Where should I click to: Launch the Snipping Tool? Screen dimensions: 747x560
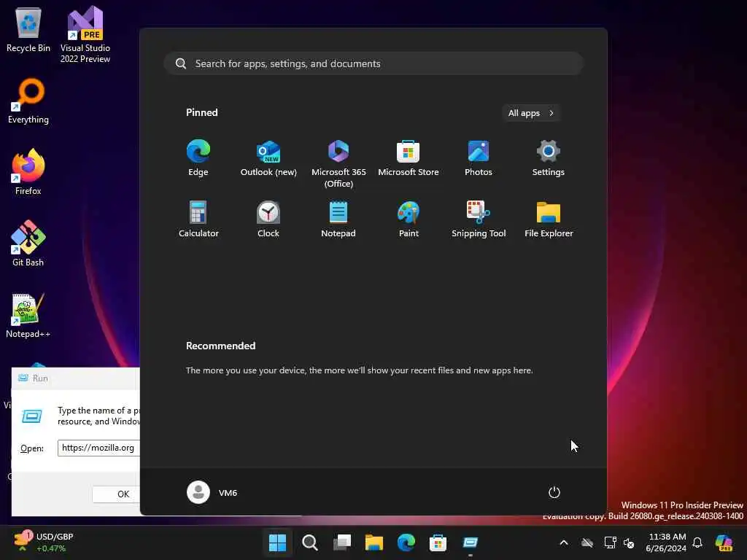coord(479,219)
